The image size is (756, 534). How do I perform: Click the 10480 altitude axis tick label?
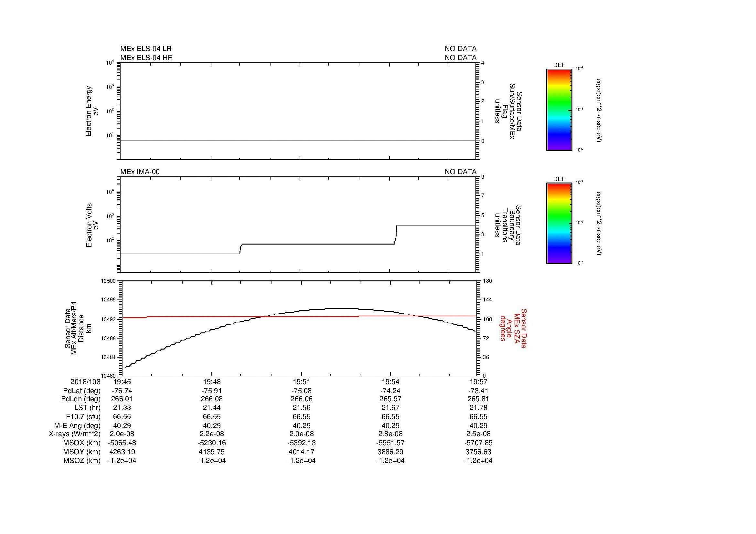click(x=108, y=376)
